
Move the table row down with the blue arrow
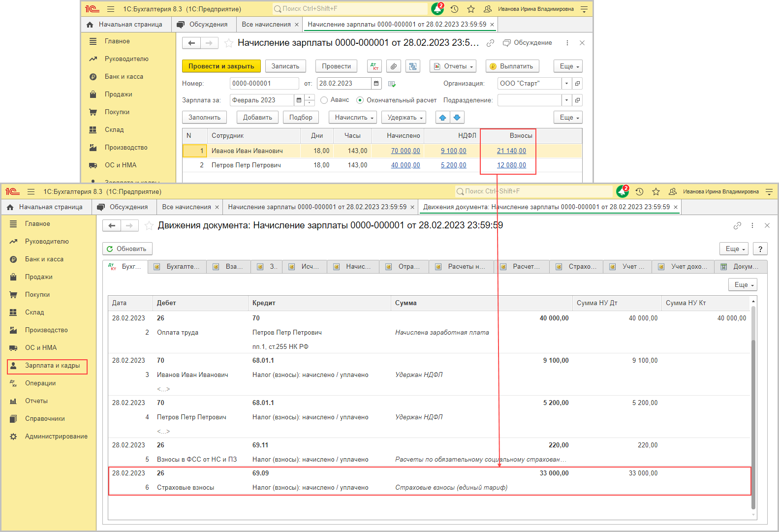click(x=457, y=118)
